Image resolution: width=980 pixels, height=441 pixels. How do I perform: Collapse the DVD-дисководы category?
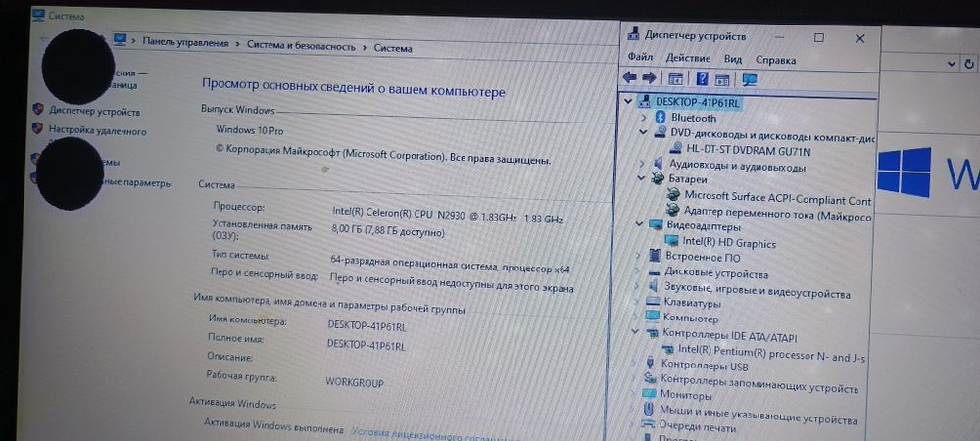click(643, 132)
